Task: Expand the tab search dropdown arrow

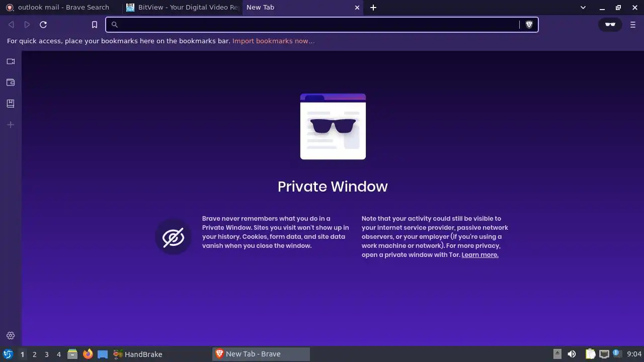Action: (x=583, y=8)
